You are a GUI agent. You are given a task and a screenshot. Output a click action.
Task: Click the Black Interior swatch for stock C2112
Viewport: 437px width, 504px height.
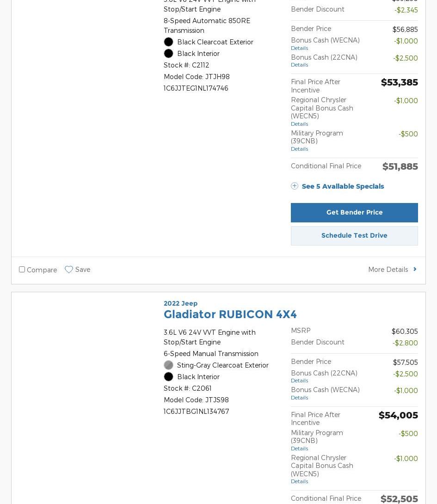coord(168,54)
